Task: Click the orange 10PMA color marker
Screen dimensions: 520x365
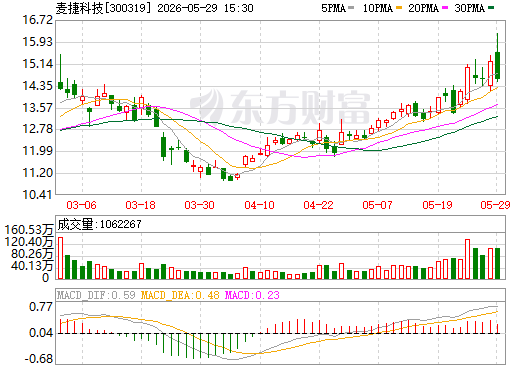Action: 399,8
